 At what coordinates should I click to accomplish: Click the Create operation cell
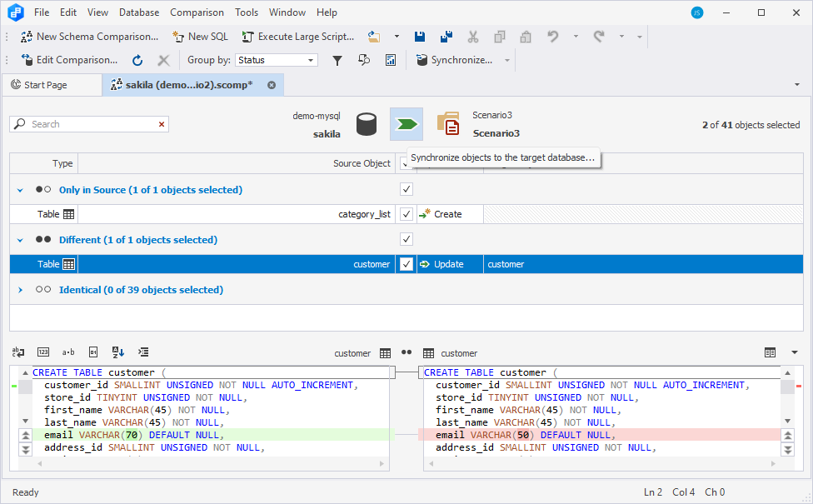pos(450,214)
